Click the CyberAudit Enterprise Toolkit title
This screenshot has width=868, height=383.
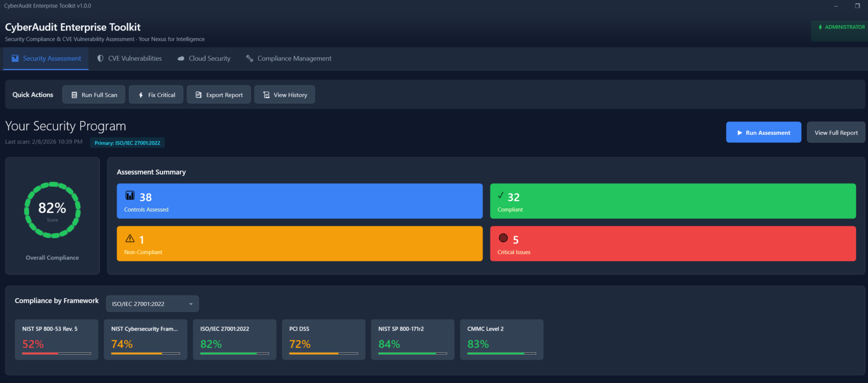pyautogui.click(x=73, y=27)
